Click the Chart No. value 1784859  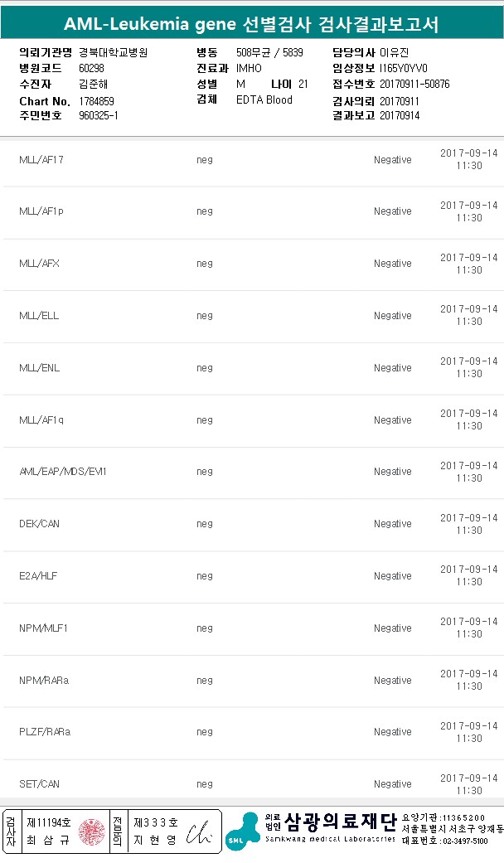96,100
